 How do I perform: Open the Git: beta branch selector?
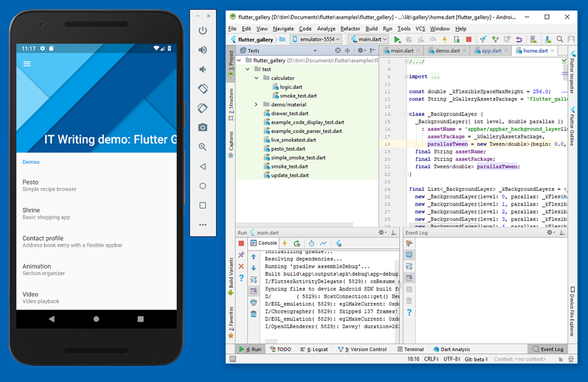(x=476, y=359)
